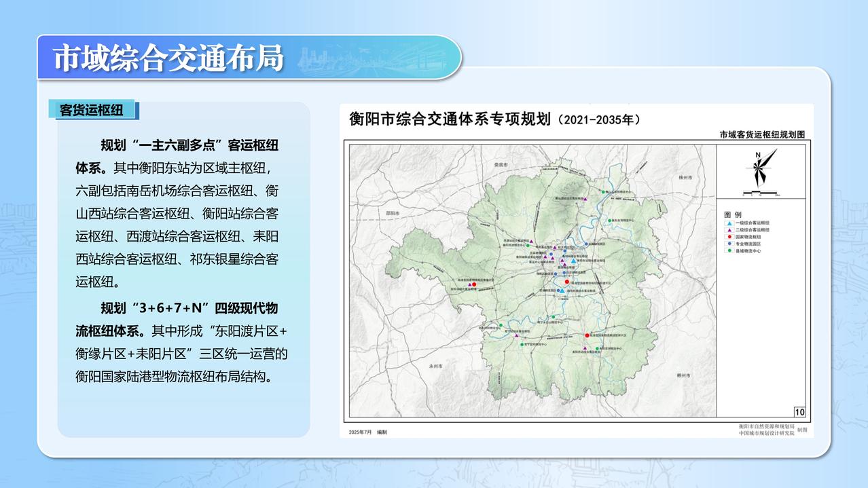This screenshot has width=868, height=488.
Task: Click bold text 规划“一主六副多点”客运枢纽
Action: [189, 145]
